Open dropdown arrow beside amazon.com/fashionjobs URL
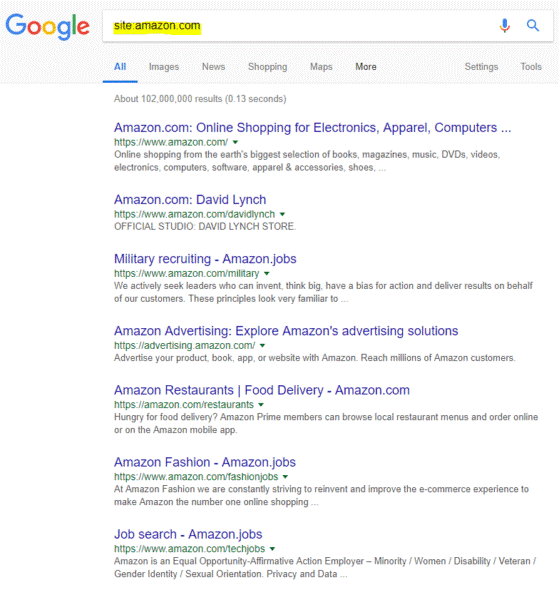The height and width of the screenshot is (600, 559). click(285, 476)
